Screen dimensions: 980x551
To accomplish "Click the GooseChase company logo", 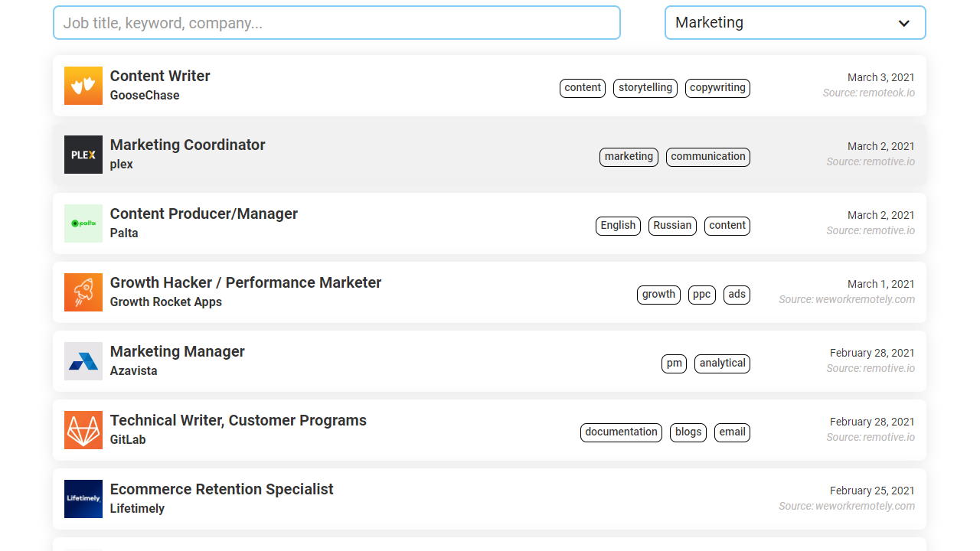I will click(83, 86).
